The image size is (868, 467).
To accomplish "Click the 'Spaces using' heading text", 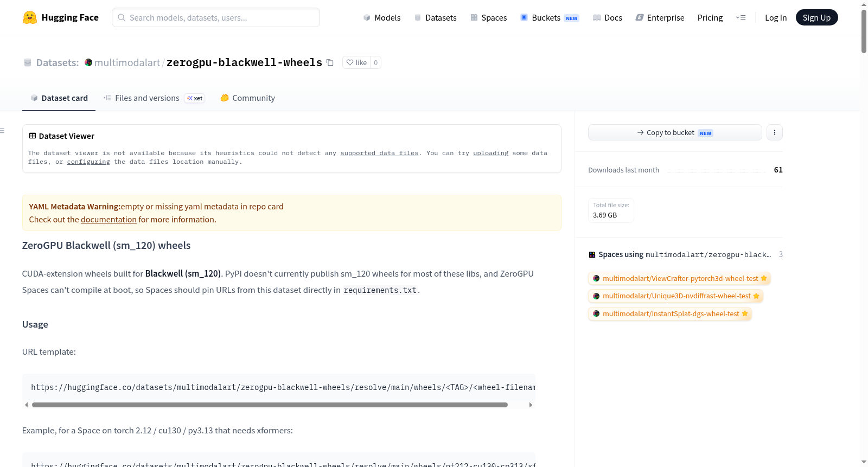I will tap(621, 254).
